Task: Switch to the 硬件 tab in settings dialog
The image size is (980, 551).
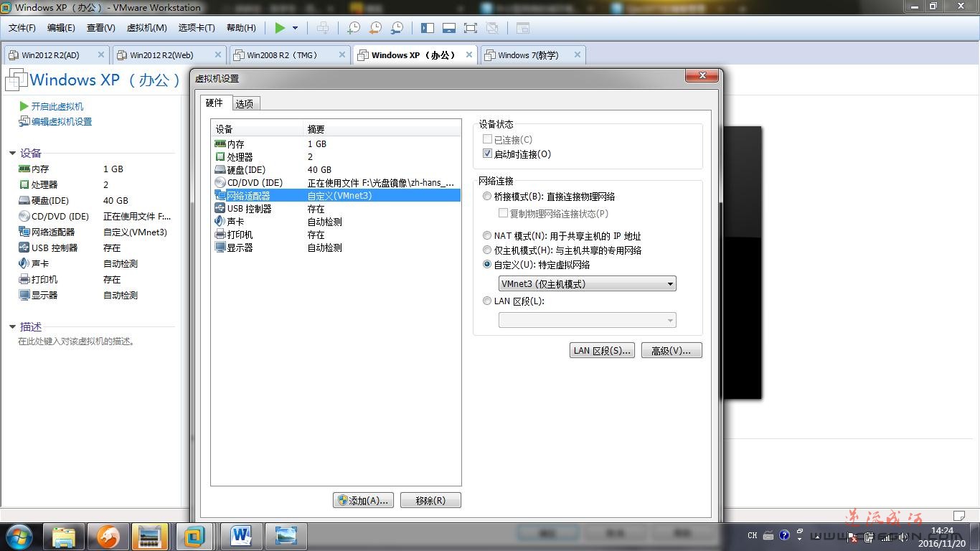Action: pos(215,103)
